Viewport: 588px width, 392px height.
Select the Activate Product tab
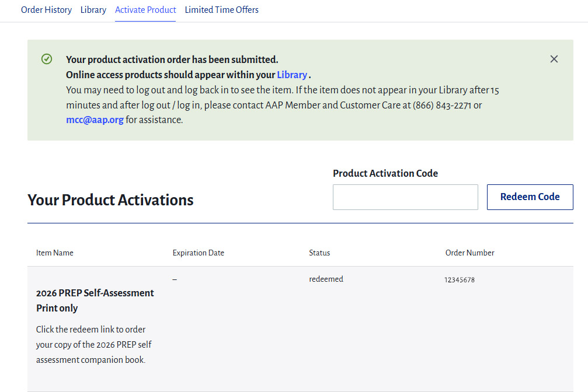145,10
